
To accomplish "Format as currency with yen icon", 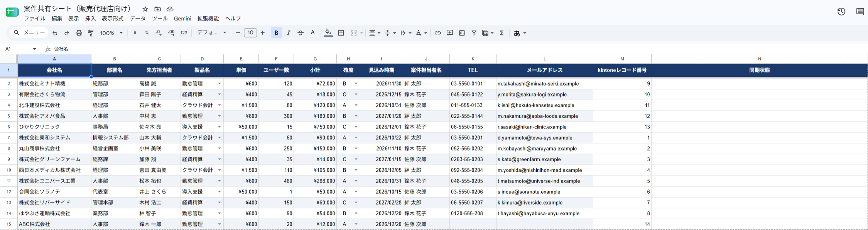I will point(135,33).
